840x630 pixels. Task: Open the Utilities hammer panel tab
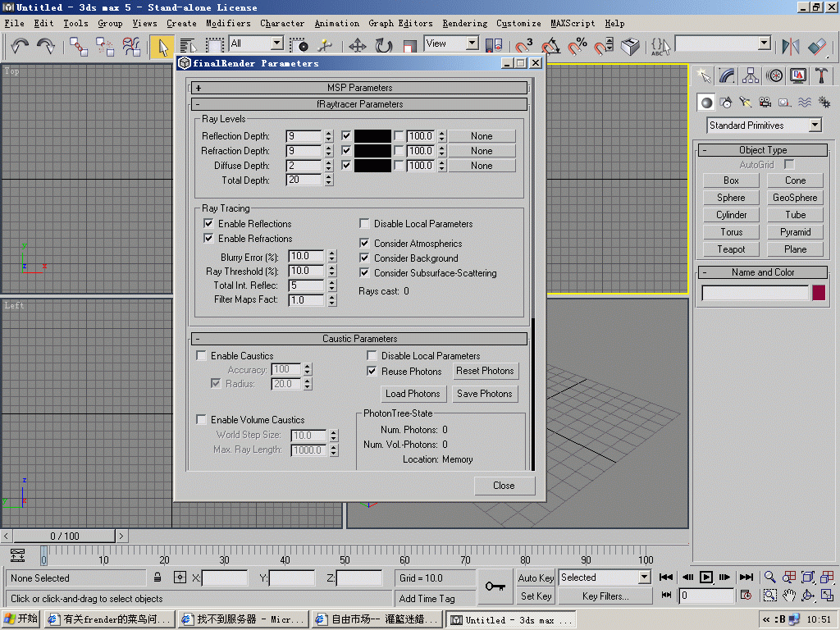[822, 75]
